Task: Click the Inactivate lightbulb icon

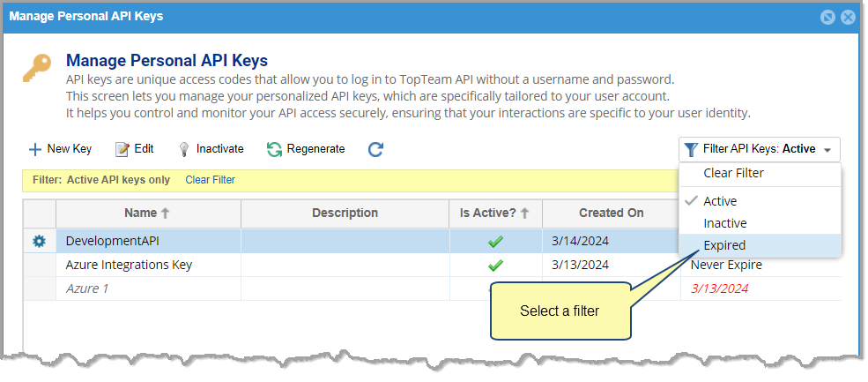Action: [x=184, y=150]
